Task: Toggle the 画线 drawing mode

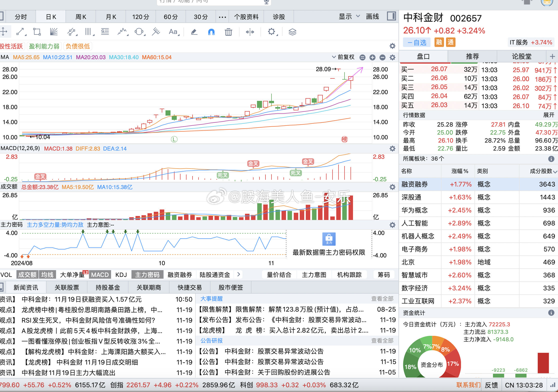Action: click(x=372, y=17)
